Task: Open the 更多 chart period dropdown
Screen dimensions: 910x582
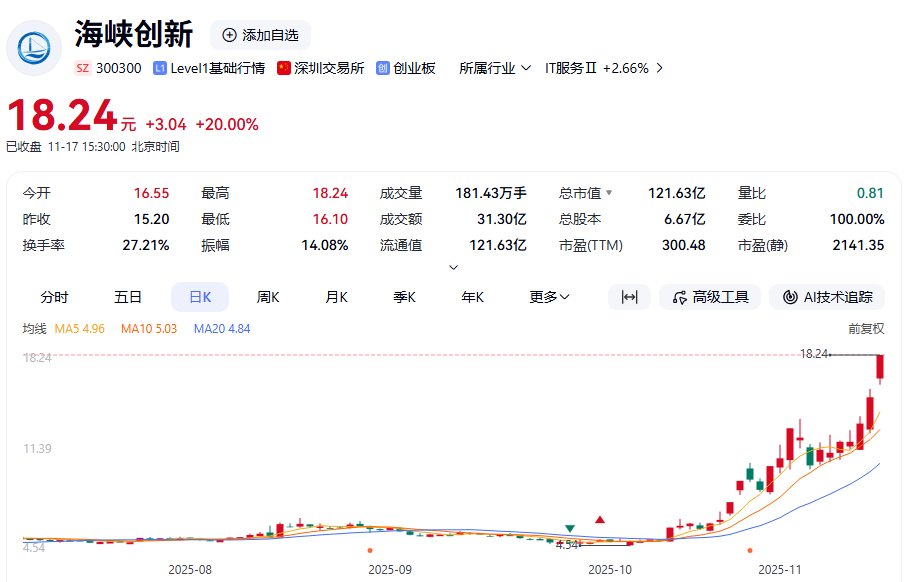Action: point(549,297)
